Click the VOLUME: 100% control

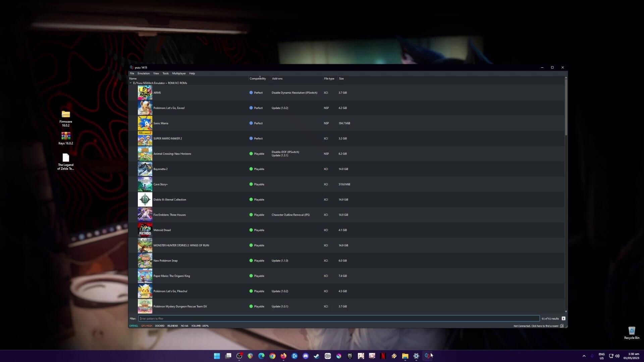200,326
